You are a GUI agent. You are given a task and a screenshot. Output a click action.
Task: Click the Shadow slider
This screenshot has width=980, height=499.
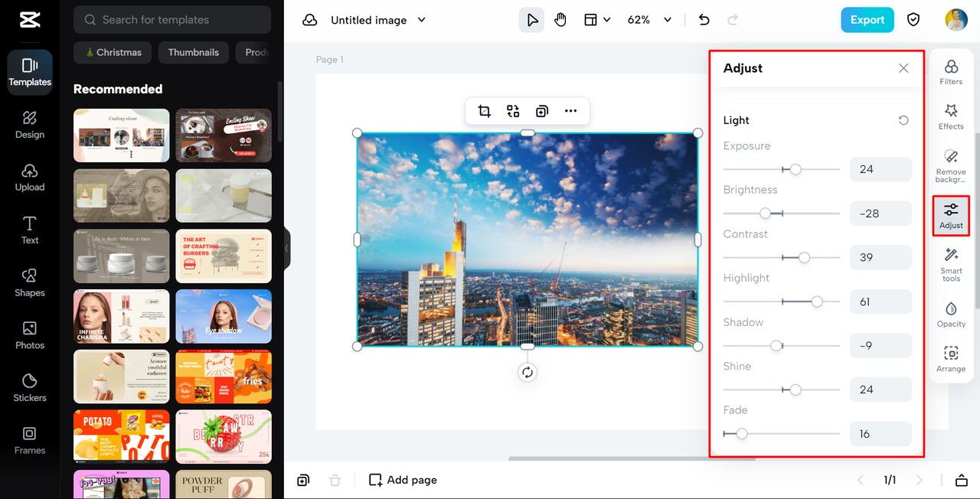click(x=781, y=346)
